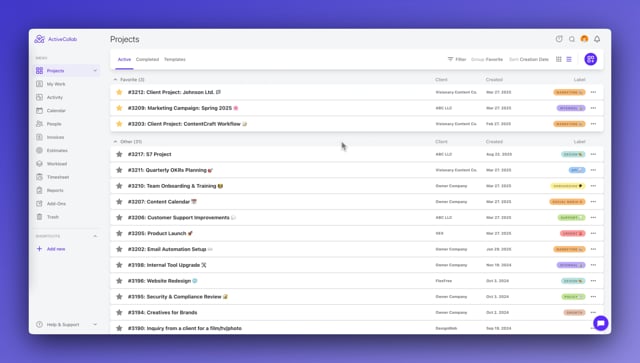Star #3211: Quarterly OKRs Planning
This screenshot has width=640, height=363.
coord(119,170)
